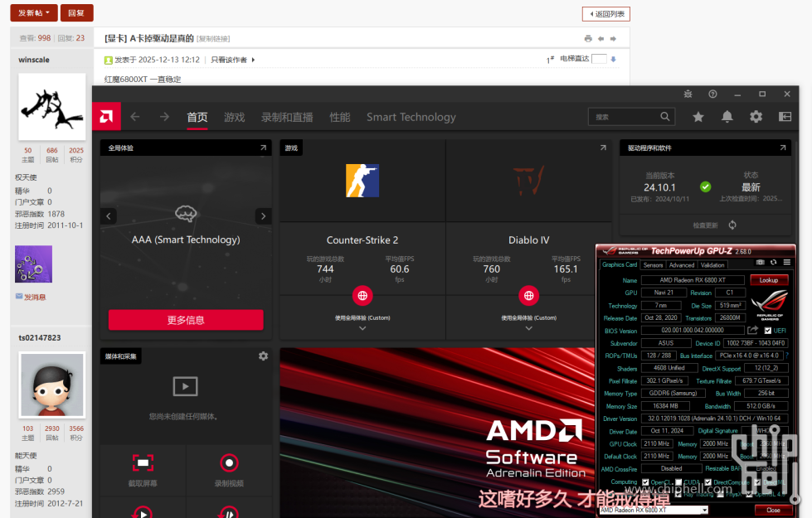Uncheck the OpenCL checkbox in GPU-Z

[x=644, y=482]
